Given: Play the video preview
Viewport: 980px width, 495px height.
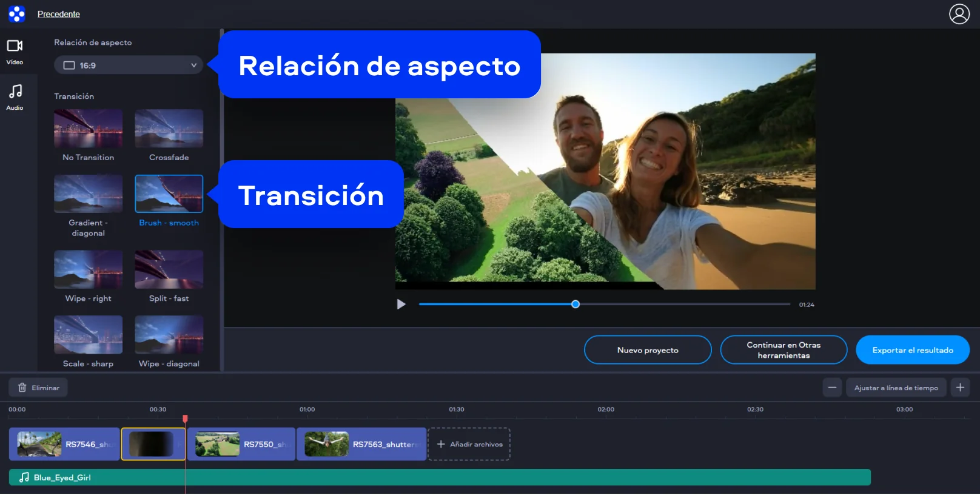Looking at the screenshot, I should [401, 305].
